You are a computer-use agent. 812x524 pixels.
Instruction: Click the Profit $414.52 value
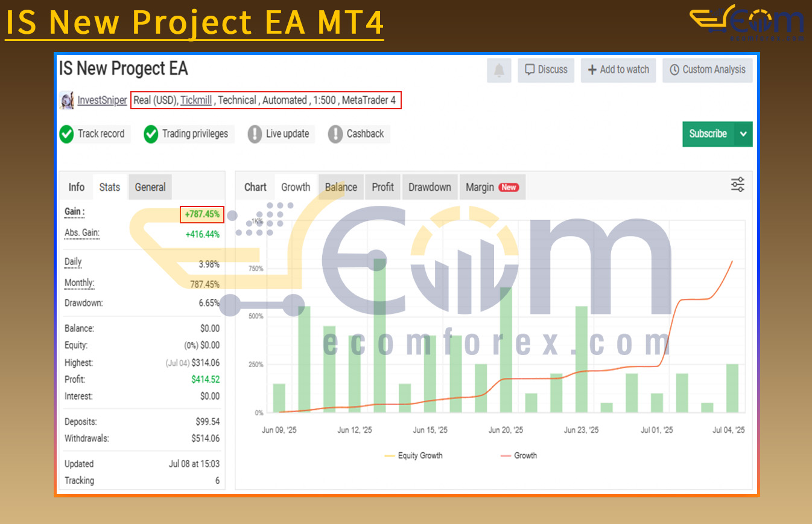pos(206,380)
